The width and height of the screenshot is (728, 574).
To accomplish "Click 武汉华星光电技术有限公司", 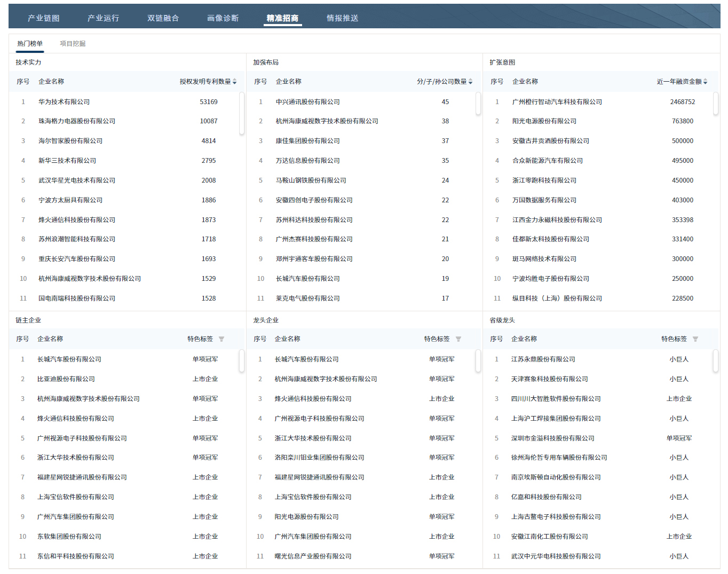I will tap(77, 180).
